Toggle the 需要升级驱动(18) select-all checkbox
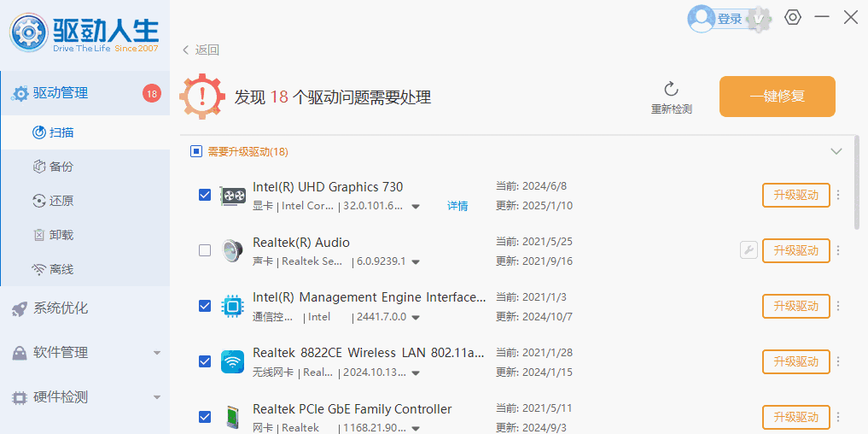The width and height of the screenshot is (868, 434). pos(196,151)
